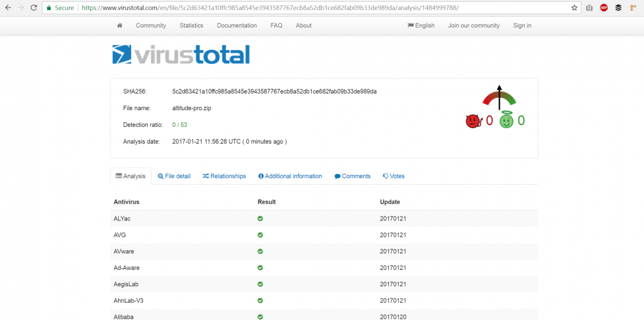Go to VirusTotal home icon

119,26
